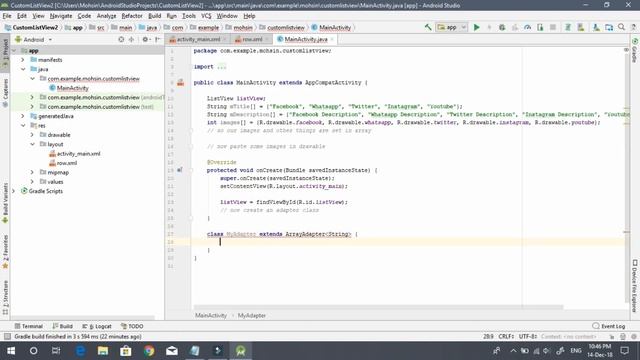
Task: Open File Explorer from the taskbar
Action: click(x=103, y=351)
